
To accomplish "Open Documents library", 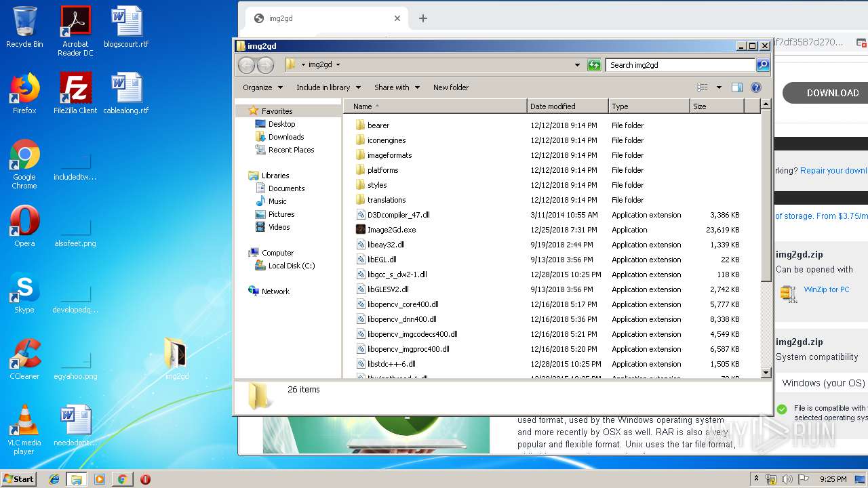I will (x=286, y=188).
